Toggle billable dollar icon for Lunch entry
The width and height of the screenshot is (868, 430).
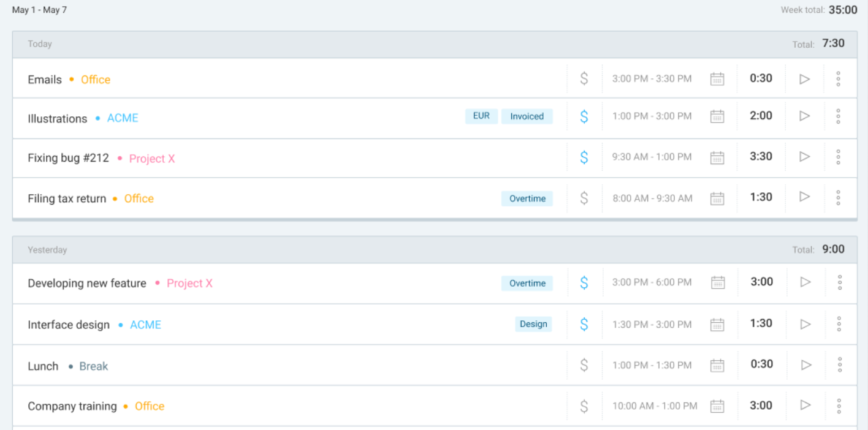(x=584, y=365)
